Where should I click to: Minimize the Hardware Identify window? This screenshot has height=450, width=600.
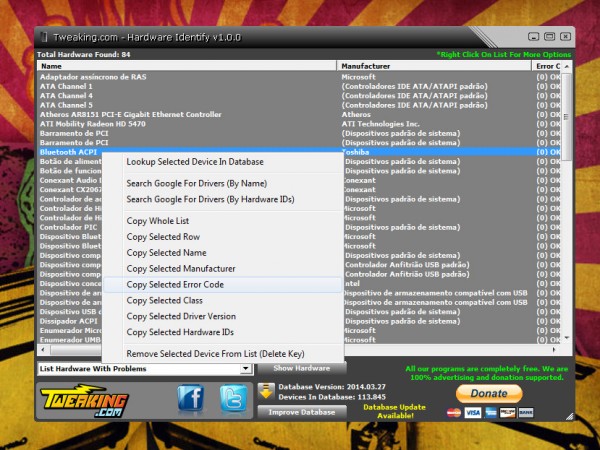(533, 37)
